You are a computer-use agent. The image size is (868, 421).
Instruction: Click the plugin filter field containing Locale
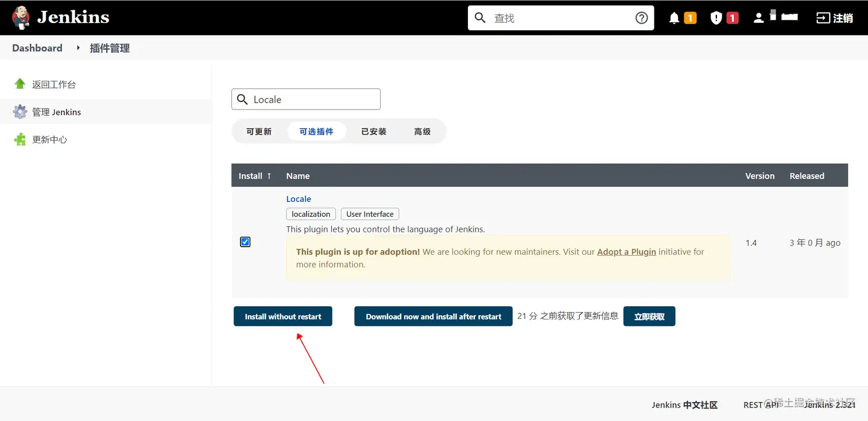(306, 99)
